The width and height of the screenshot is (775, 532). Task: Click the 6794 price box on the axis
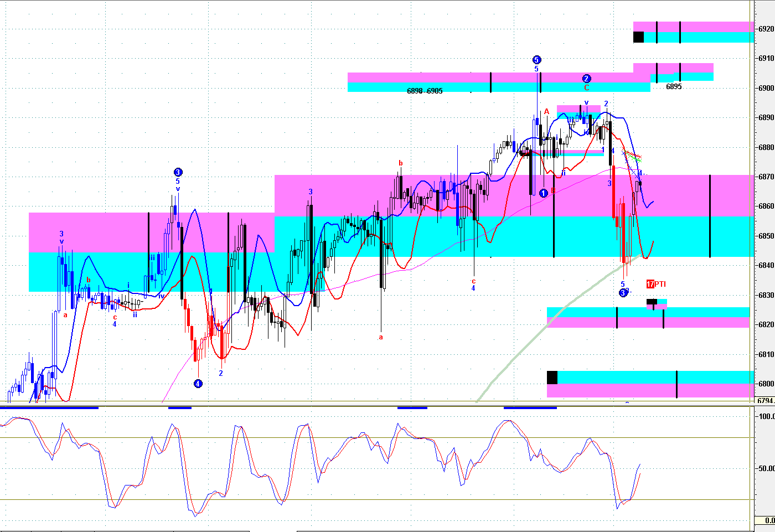click(765, 400)
